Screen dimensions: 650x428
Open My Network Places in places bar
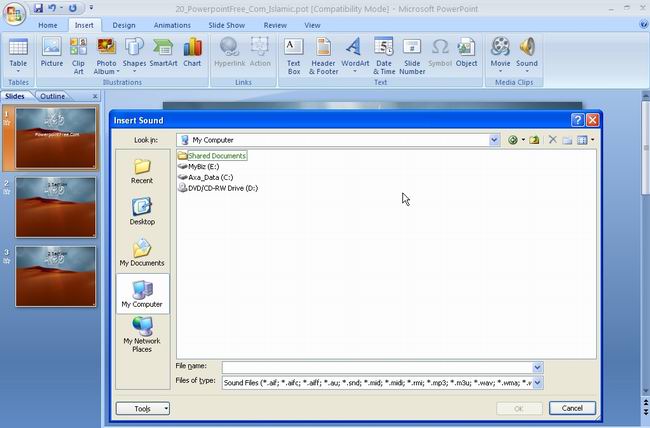tap(142, 334)
